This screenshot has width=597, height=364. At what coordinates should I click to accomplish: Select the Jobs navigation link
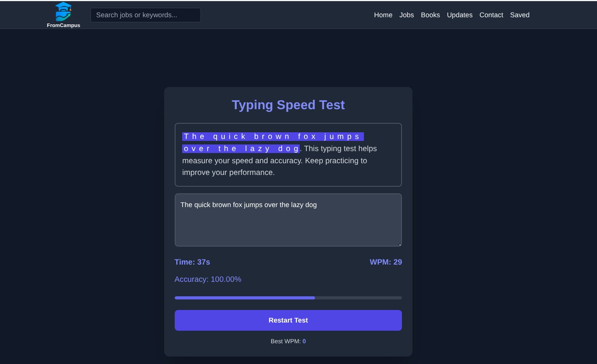point(407,15)
